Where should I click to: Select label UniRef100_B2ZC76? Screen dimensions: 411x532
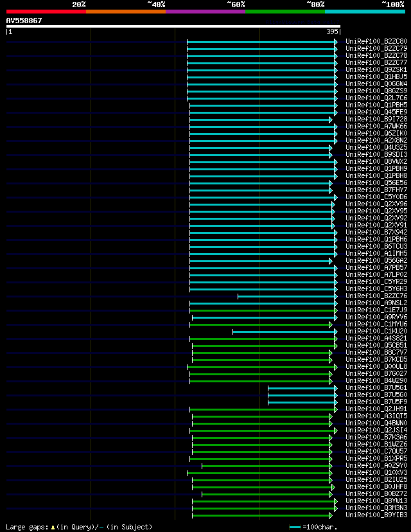376,296
